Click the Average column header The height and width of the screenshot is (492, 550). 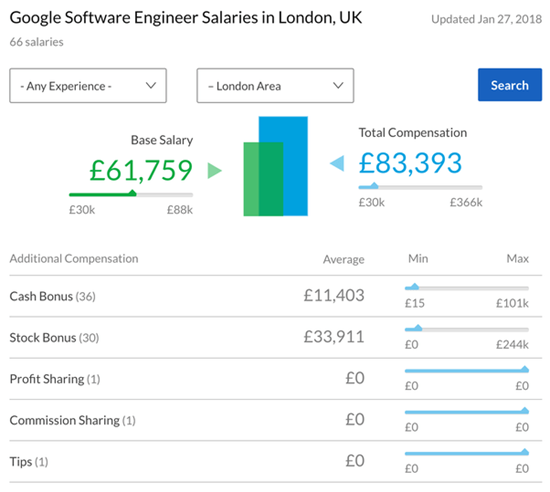click(x=344, y=259)
